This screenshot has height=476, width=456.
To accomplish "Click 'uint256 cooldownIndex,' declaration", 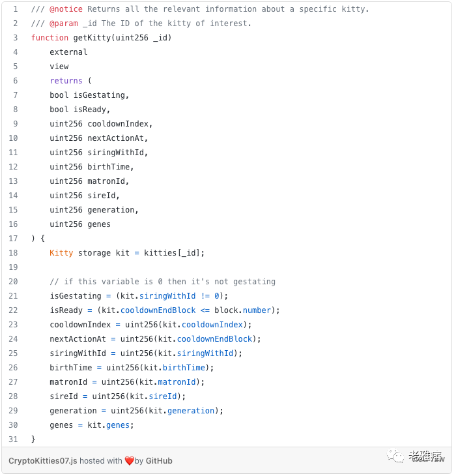I will 101,124.
